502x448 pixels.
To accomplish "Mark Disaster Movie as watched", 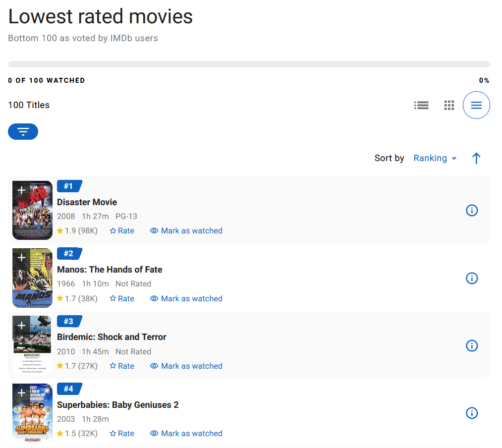I will click(x=186, y=231).
